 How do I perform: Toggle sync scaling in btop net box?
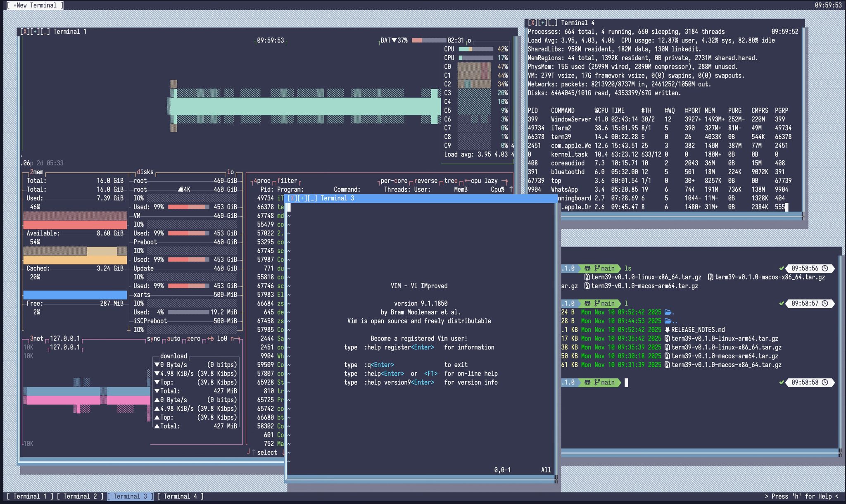[x=154, y=339]
